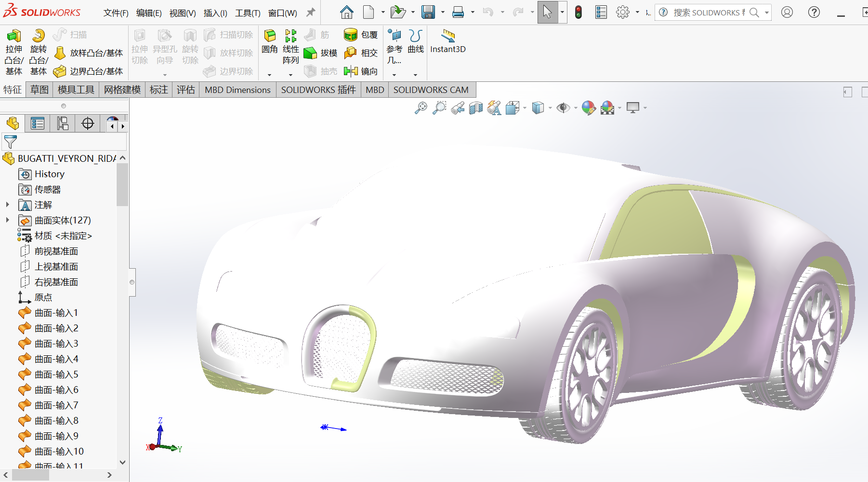Open the 编辑(E) menu
The width and height of the screenshot is (868, 482).
[x=149, y=13]
